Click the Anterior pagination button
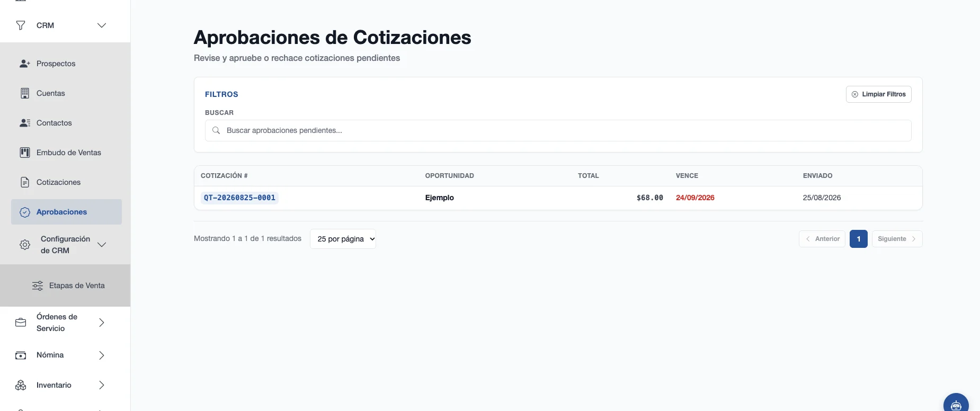 click(822, 239)
